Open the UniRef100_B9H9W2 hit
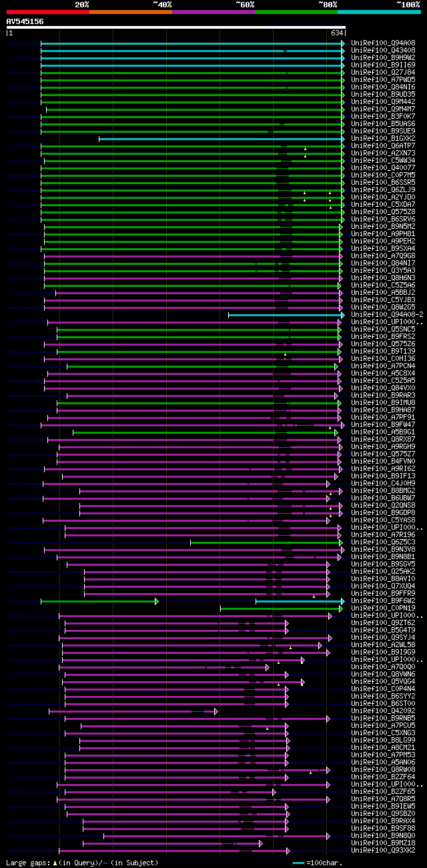The height and width of the screenshot is (868, 427). coord(383,57)
